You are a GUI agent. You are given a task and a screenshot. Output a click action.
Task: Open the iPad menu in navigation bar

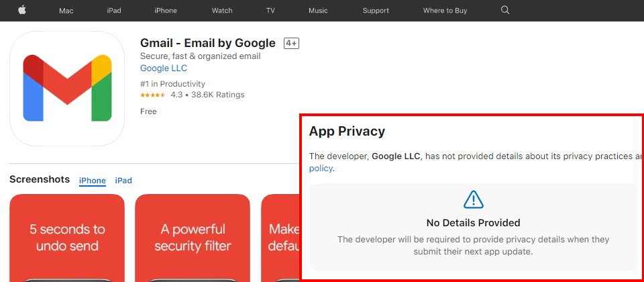point(114,11)
